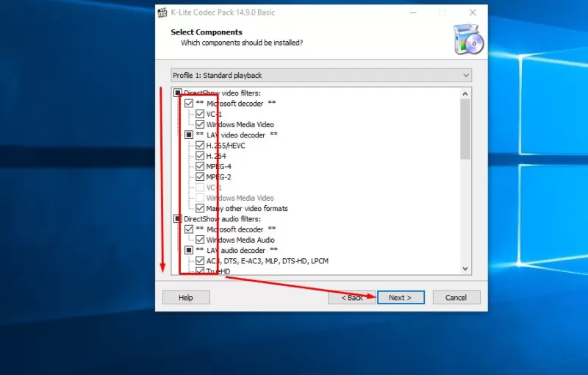Viewport: 588px width, 375px height.
Task: Select the '** LAV video decoder **' label
Action: click(237, 135)
